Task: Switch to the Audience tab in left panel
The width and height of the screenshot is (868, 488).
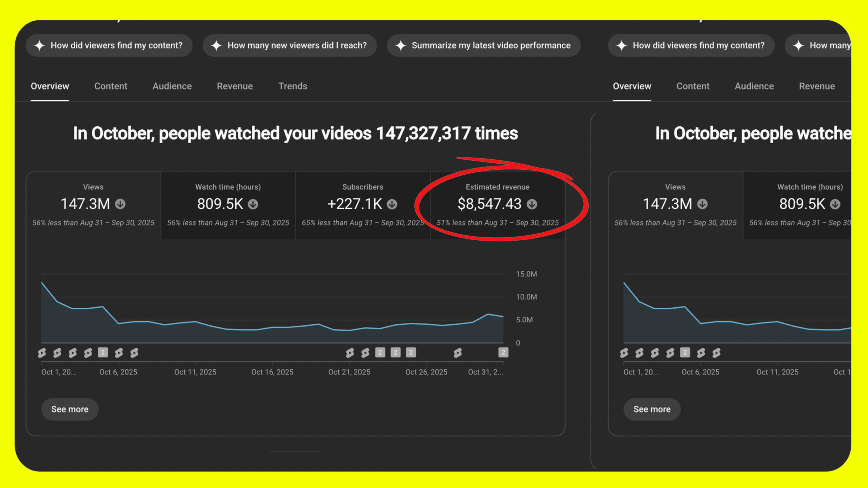Action: click(172, 86)
